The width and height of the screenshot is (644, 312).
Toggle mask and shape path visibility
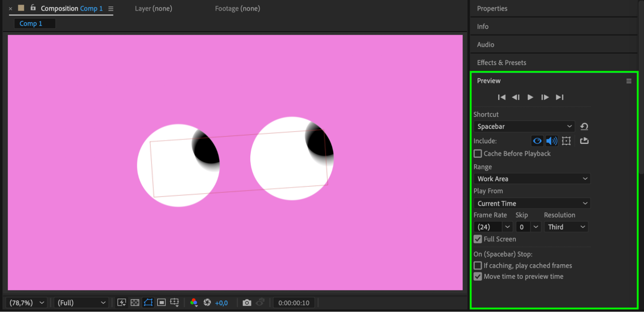[148, 303]
